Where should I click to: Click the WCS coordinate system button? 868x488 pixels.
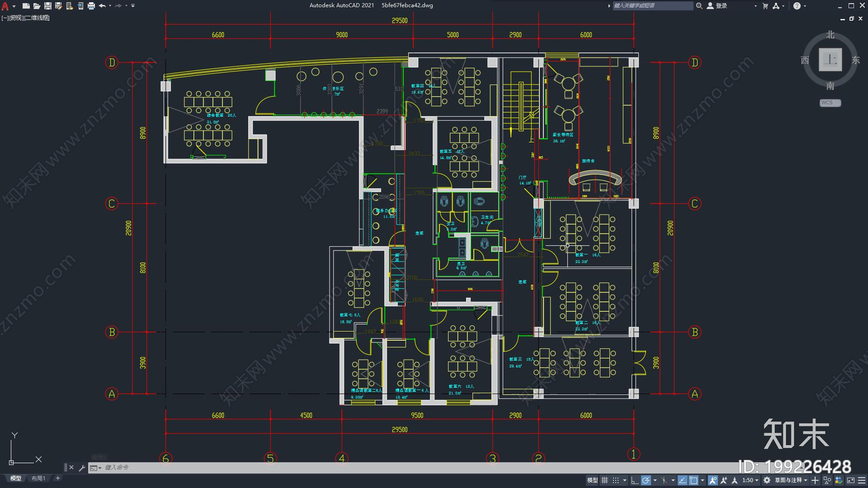(x=829, y=102)
